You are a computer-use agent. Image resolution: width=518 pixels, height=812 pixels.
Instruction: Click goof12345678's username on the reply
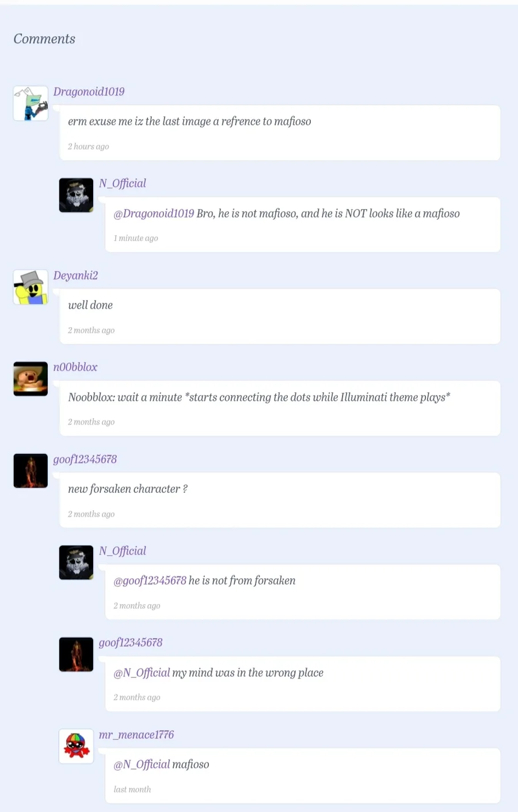pyautogui.click(x=131, y=642)
